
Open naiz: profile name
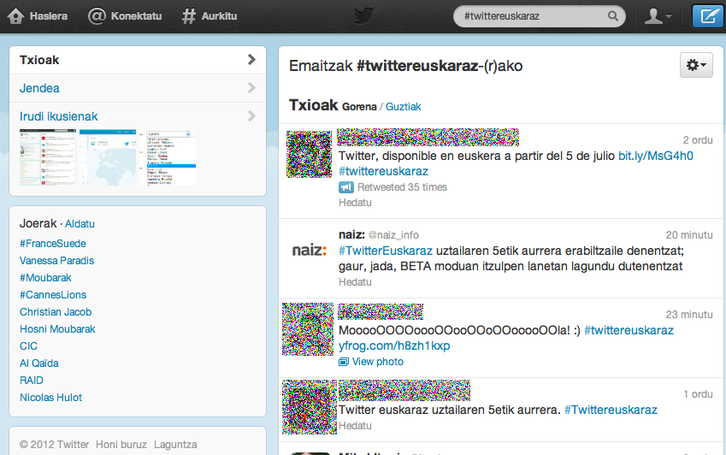[x=351, y=235]
